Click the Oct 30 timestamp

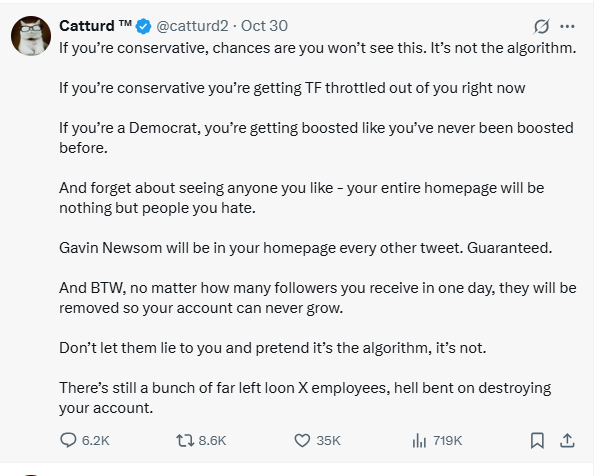261,25
